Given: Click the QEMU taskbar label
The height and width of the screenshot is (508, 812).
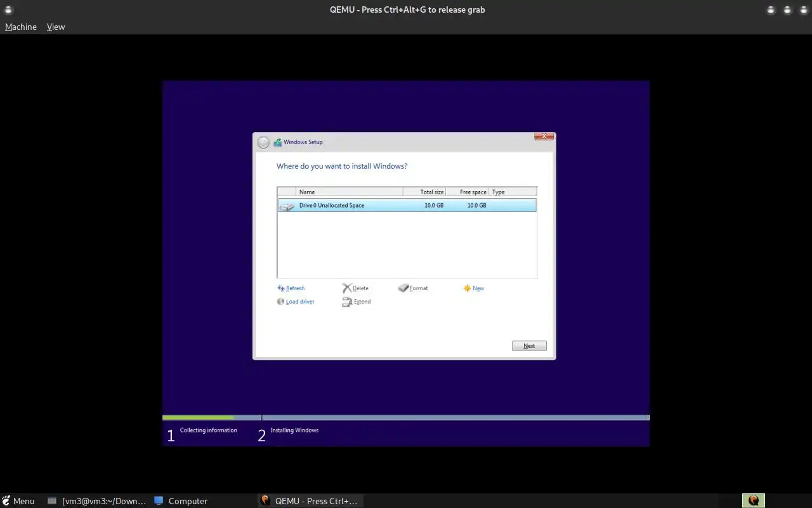Looking at the screenshot, I should [x=316, y=501].
